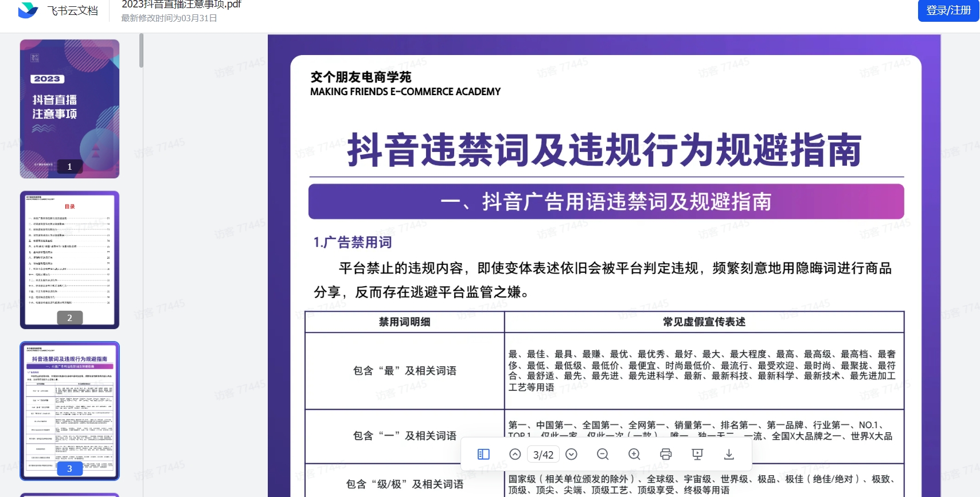Select page 1 cover thumbnail
Image resolution: width=980 pixels, height=497 pixels.
pos(69,108)
